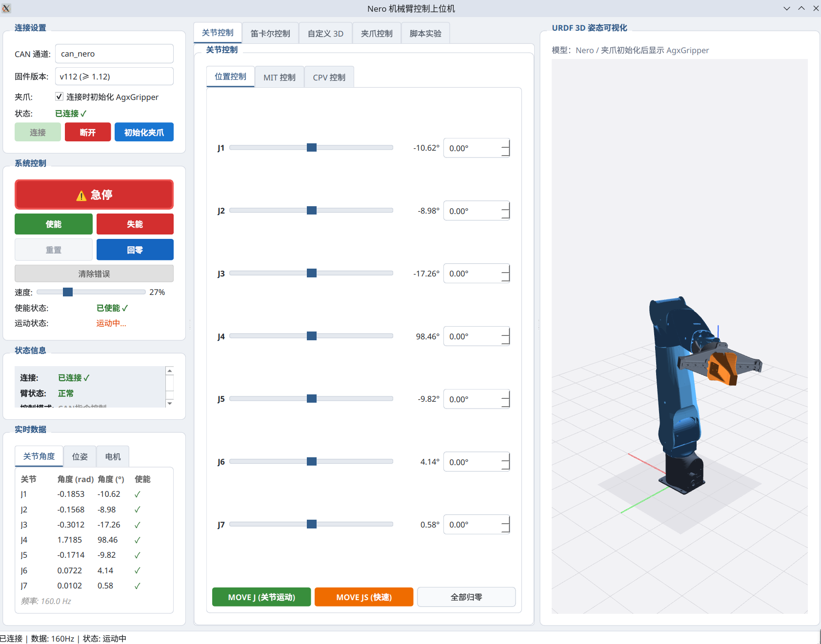Click the 已使能 enabled status text
Viewport: 821px width, 644px height.
(x=112, y=308)
